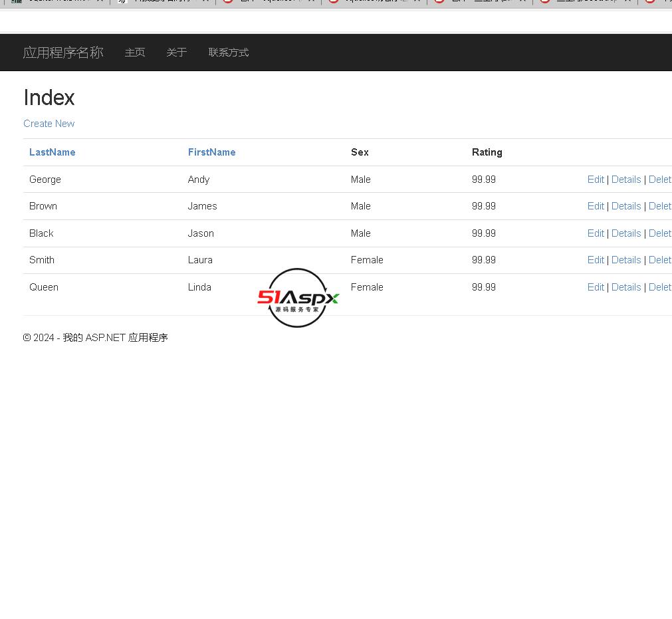Delete the Black Jason row
The height and width of the screenshot is (619, 672).
(x=660, y=233)
